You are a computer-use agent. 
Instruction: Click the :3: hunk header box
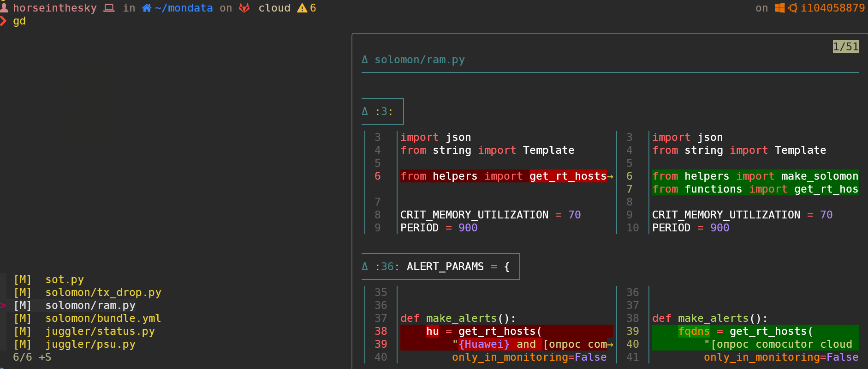tap(383, 111)
